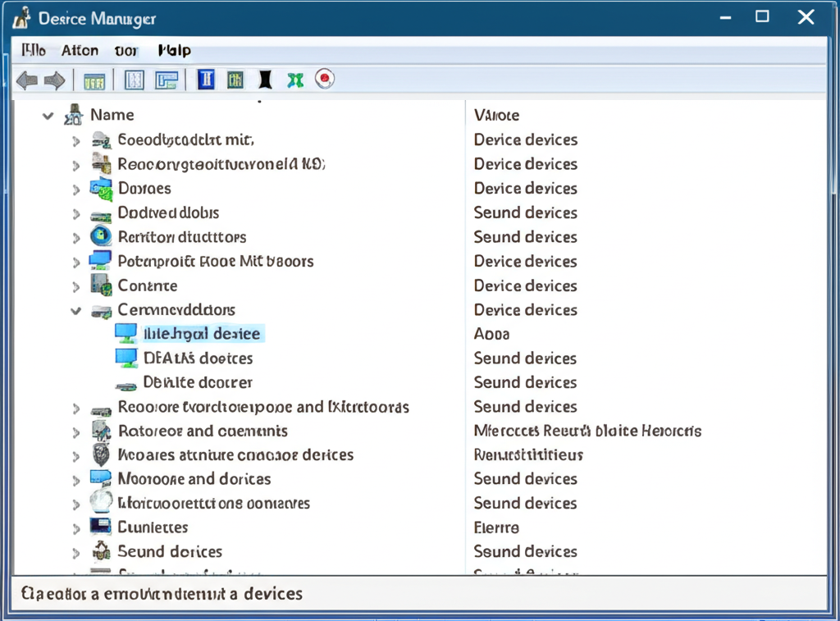Click the green X toolbar icon

pos(295,80)
